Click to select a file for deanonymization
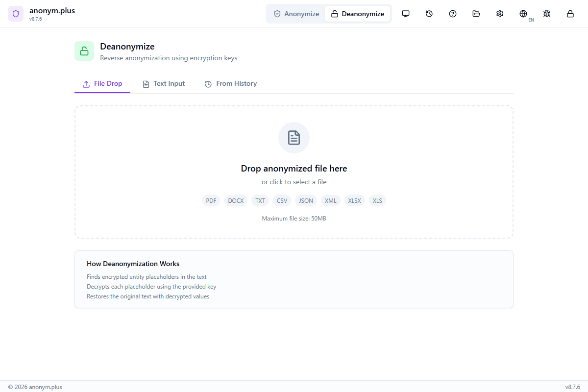This screenshot has width=588, height=392. coord(294,181)
